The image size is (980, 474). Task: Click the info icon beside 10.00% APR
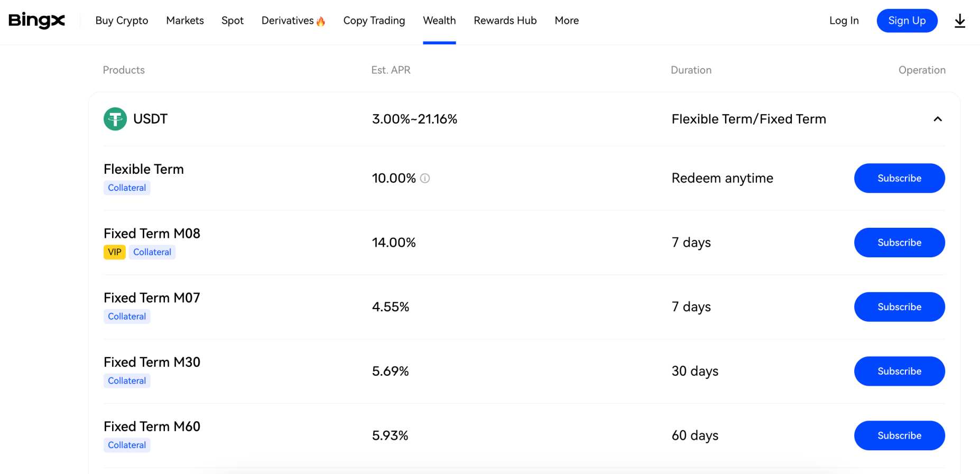point(425,179)
